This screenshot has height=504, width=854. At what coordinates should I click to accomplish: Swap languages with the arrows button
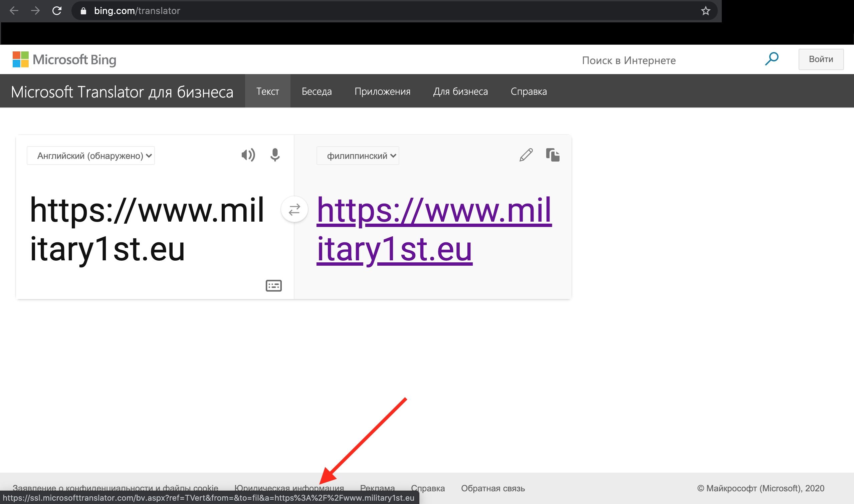tap(294, 209)
